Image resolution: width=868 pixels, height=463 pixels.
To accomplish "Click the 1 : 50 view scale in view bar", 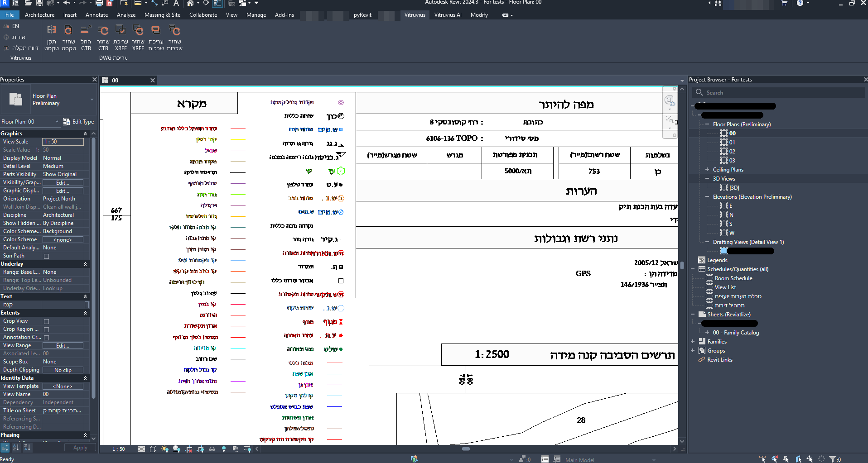I will pyautogui.click(x=119, y=449).
